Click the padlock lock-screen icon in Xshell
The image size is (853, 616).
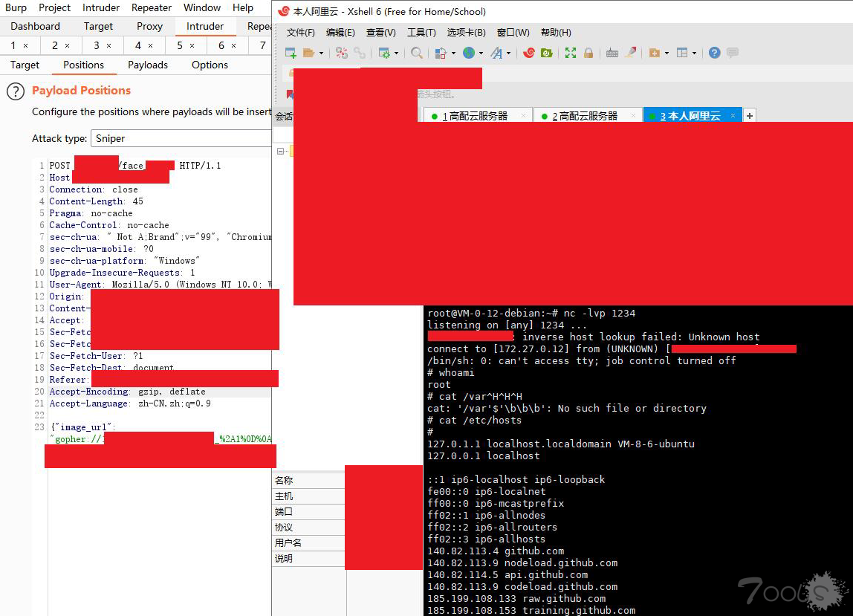coord(588,53)
